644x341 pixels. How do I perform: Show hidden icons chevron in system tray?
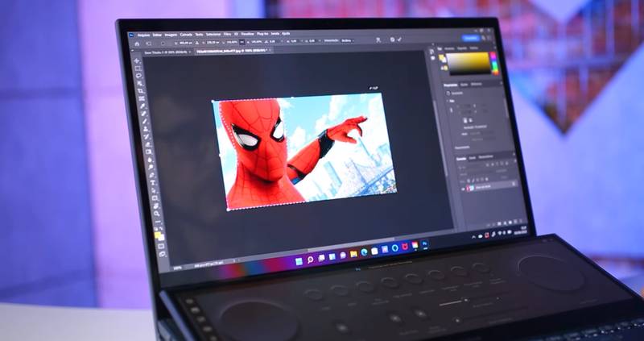point(473,237)
